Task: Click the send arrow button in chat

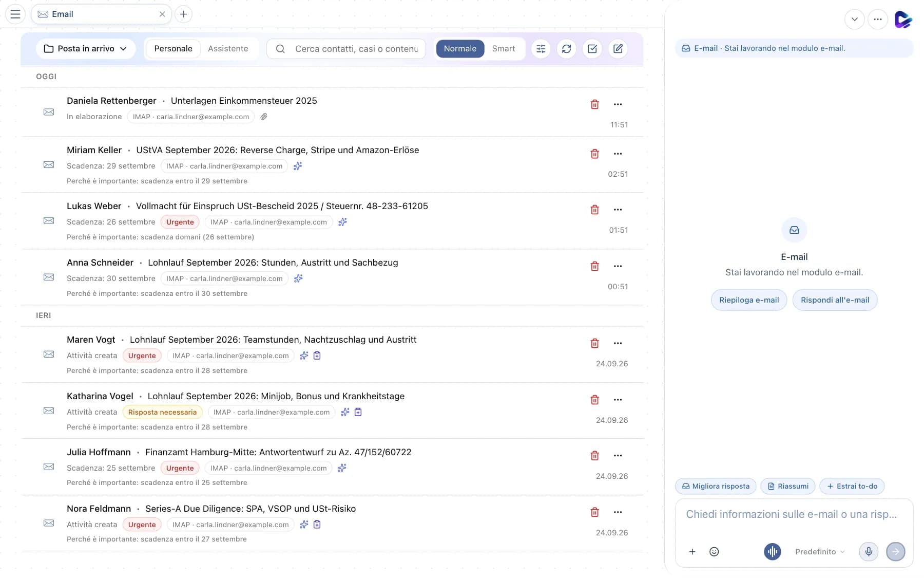Action: [896, 552]
